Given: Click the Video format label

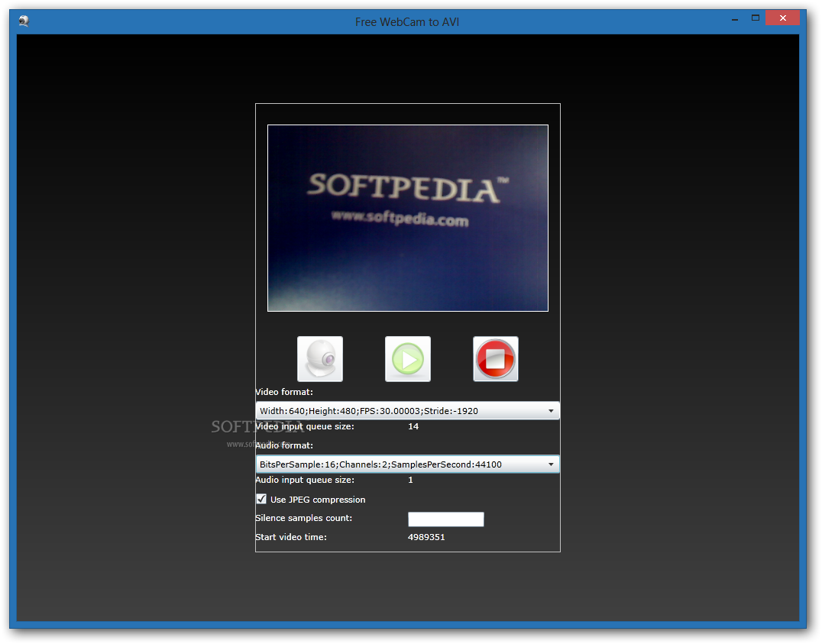Looking at the screenshot, I should point(284,392).
